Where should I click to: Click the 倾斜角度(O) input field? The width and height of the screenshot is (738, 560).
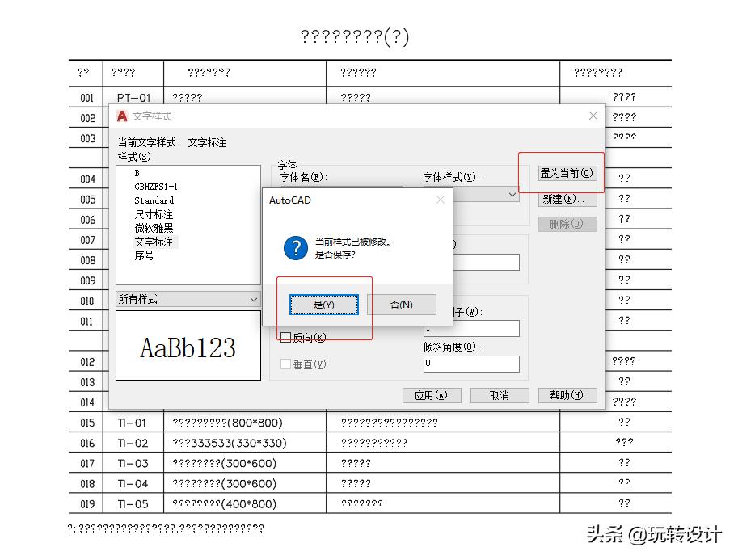471,364
